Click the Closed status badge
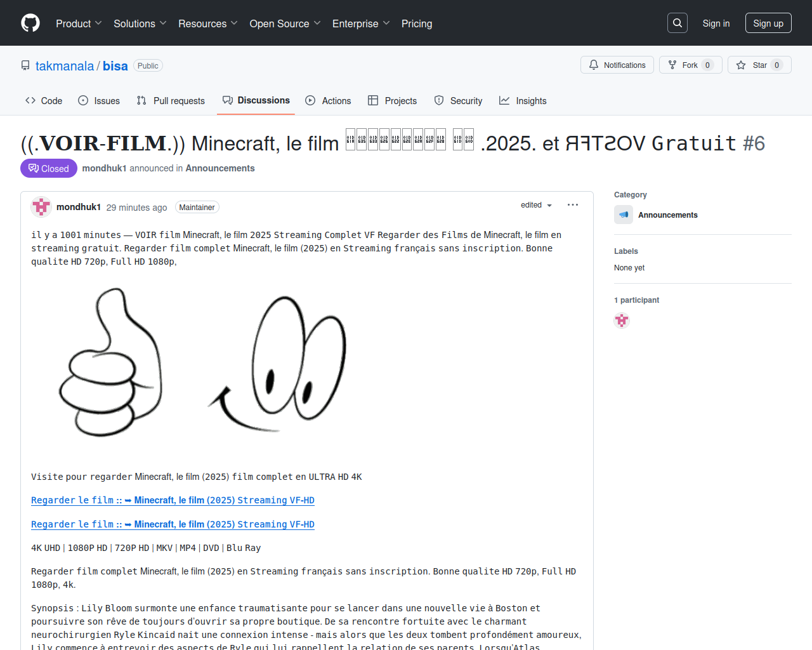Image resolution: width=812 pixels, height=650 pixels. click(49, 168)
